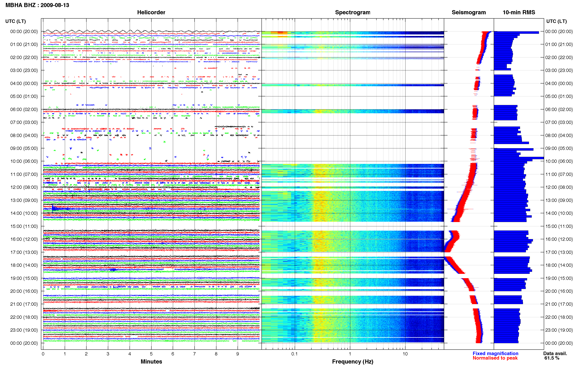This screenshot has width=588, height=368.
Task: Click the left '03:00 (23:00)' time label
Action: pyautogui.click(x=24, y=70)
